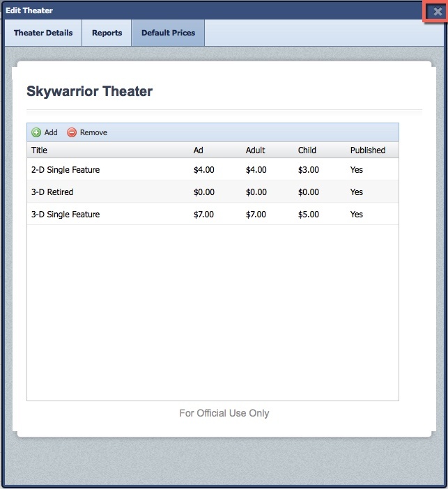The width and height of the screenshot is (448, 489).
Task: Select the 3-D Single Feature row title
Action: pyautogui.click(x=65, y=214)
